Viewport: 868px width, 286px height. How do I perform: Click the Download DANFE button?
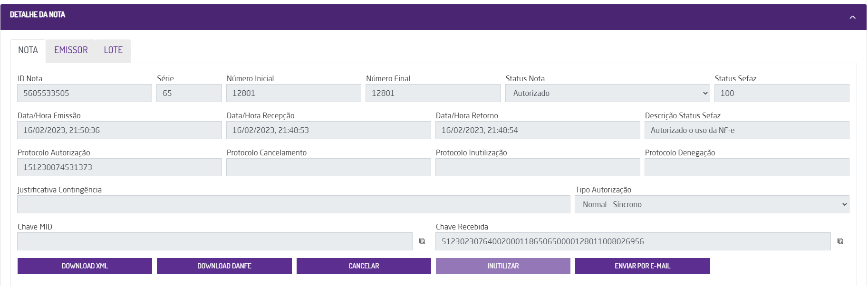click(x=224, y=266)
